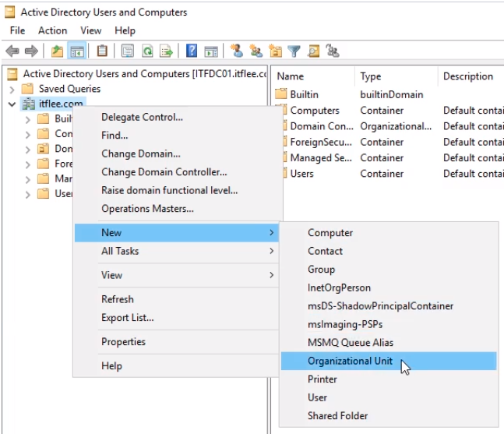Select Properties in the context menu
504x434 pixels.
(123, 341)
